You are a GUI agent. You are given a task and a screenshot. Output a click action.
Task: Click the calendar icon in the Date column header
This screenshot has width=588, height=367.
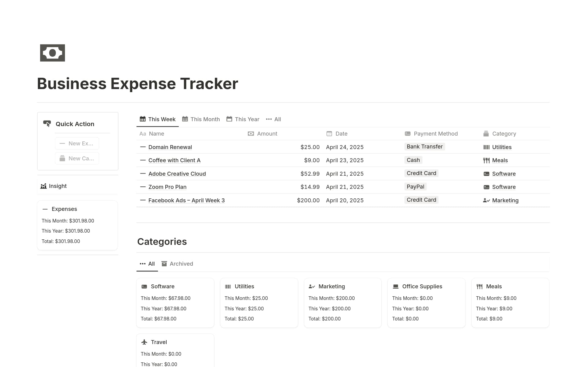[x=329, y=133]
